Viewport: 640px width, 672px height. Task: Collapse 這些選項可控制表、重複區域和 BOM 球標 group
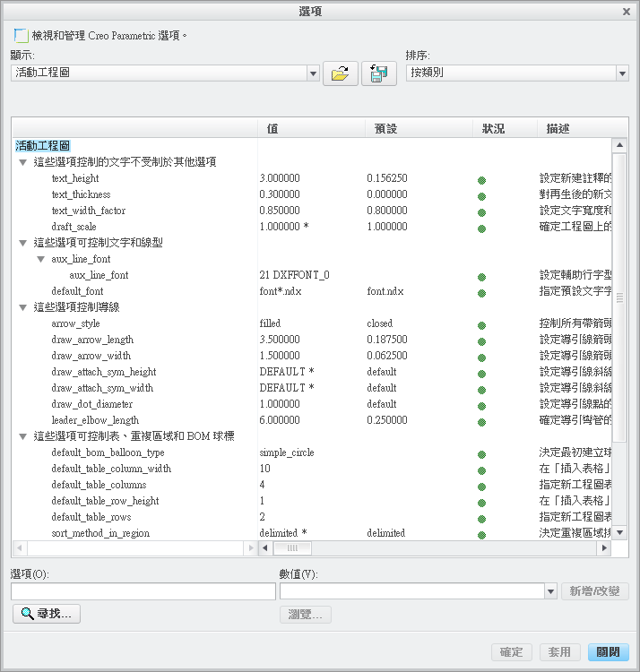(x=23, y=436)
